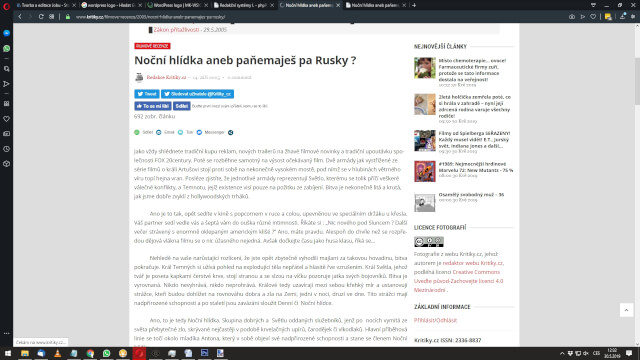The image size is (640, 360).
Task: Open the three-dot sidebar setup menu
Action: 7,333
